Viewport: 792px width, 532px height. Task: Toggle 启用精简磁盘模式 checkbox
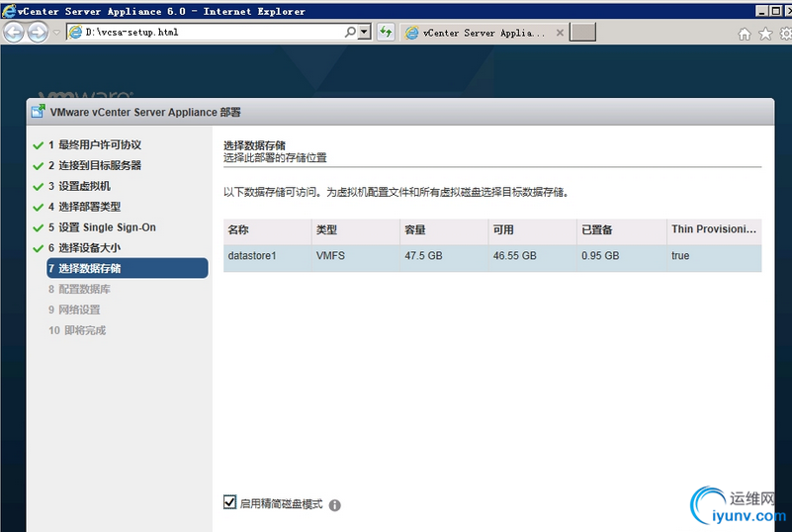point(229,502)
